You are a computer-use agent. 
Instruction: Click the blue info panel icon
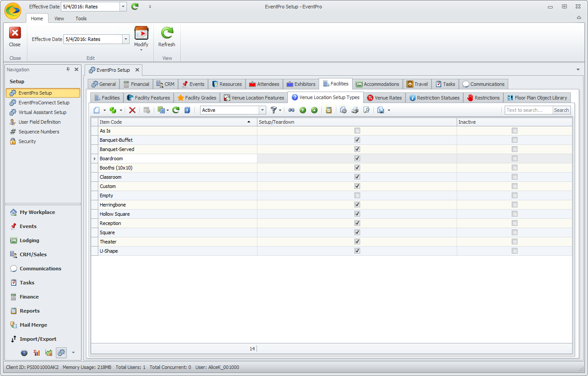click(187, 110)
